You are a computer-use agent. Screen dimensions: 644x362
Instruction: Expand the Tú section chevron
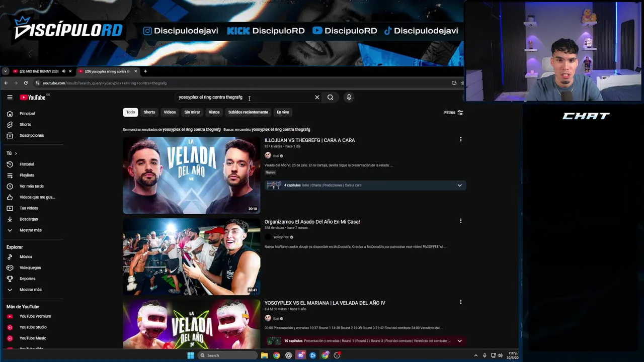pos(16,153)
